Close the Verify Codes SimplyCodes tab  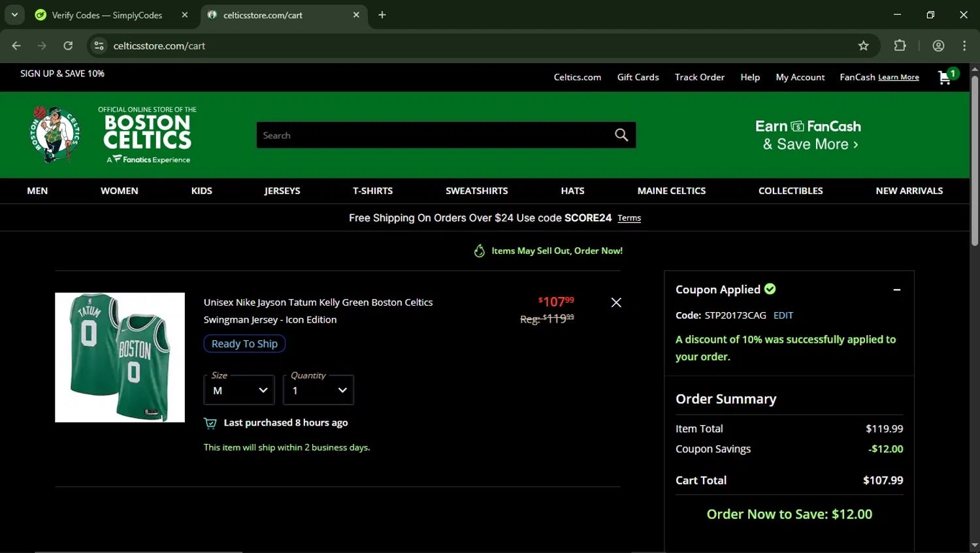(185, 15)
